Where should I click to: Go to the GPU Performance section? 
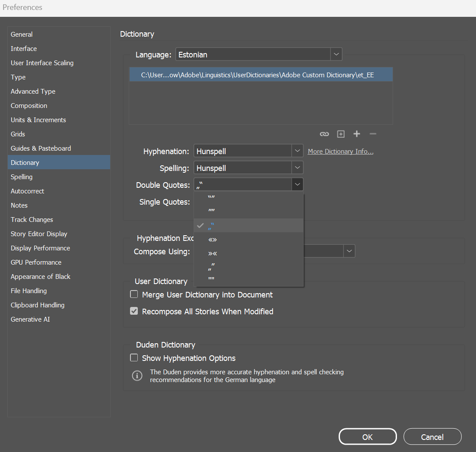[59, 262]
